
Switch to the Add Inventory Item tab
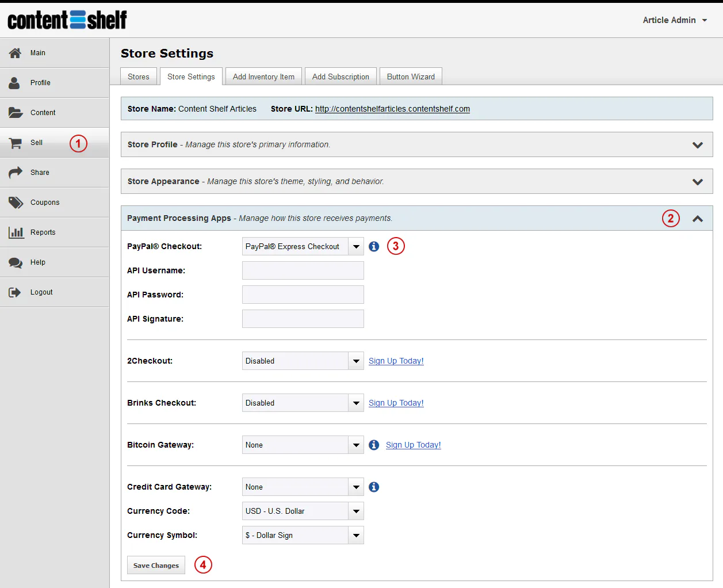tap(263, 77)
